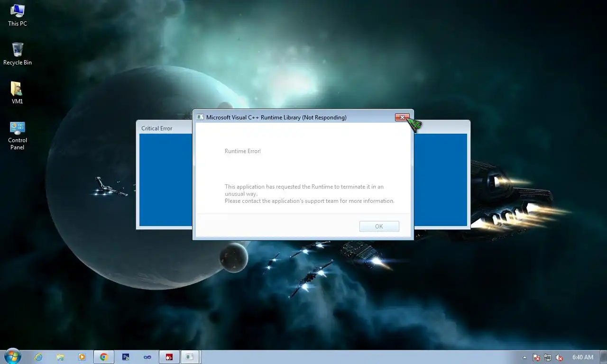Open File Explorer from the taskbar
The width and height of the screenshot is (607, 364).
click(x=60, y=357)
